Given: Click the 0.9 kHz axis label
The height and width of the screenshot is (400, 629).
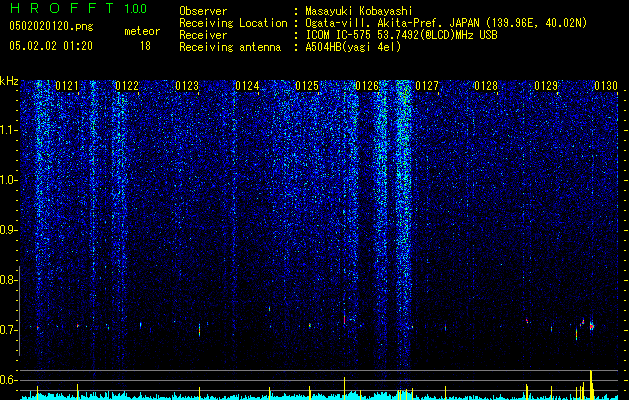Looking at the screenshot, I should [8, 230].
